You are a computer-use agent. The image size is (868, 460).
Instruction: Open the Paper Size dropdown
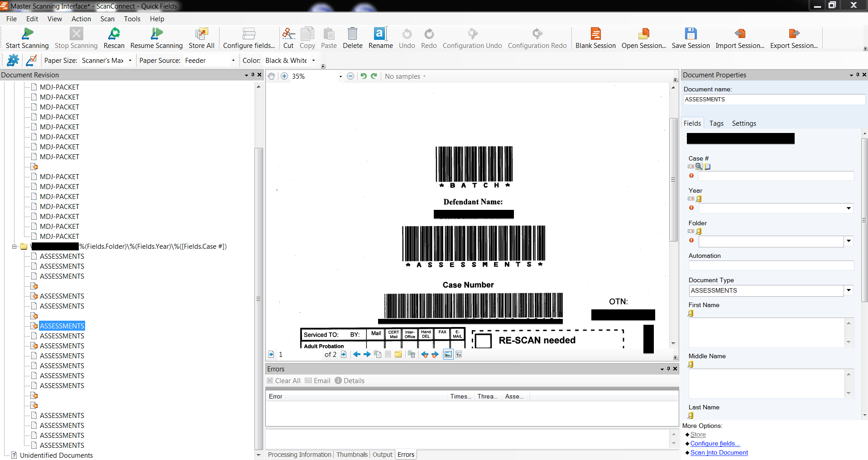coord(130,60)
